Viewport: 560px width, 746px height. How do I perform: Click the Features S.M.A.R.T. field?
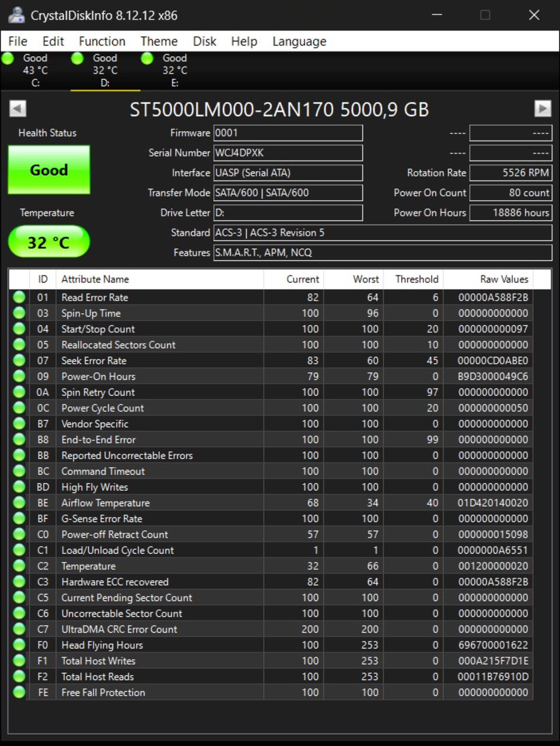click(x=383, y=252)
